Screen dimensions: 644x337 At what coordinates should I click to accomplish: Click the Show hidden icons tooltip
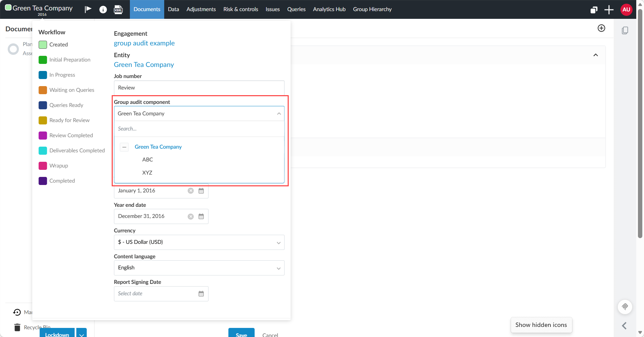[541, 325]
